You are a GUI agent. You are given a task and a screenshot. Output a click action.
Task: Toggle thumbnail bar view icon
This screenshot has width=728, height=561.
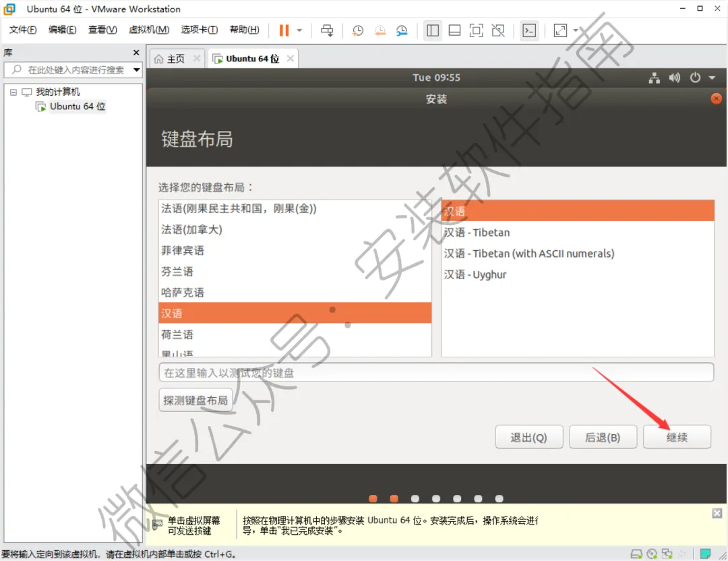point(454,30)
